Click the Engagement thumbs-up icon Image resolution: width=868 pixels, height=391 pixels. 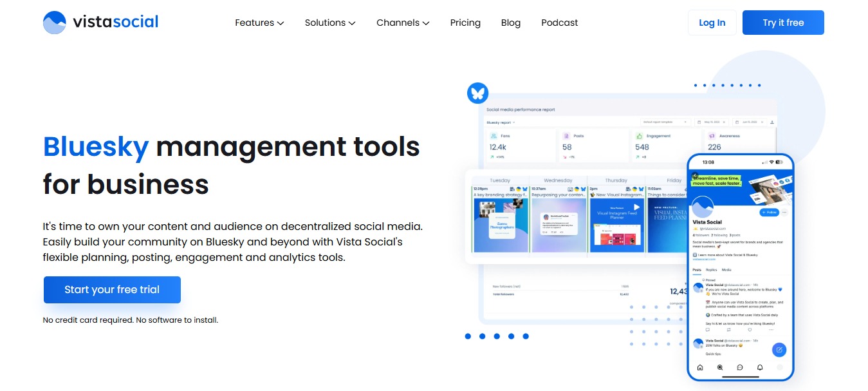point(639,136)
